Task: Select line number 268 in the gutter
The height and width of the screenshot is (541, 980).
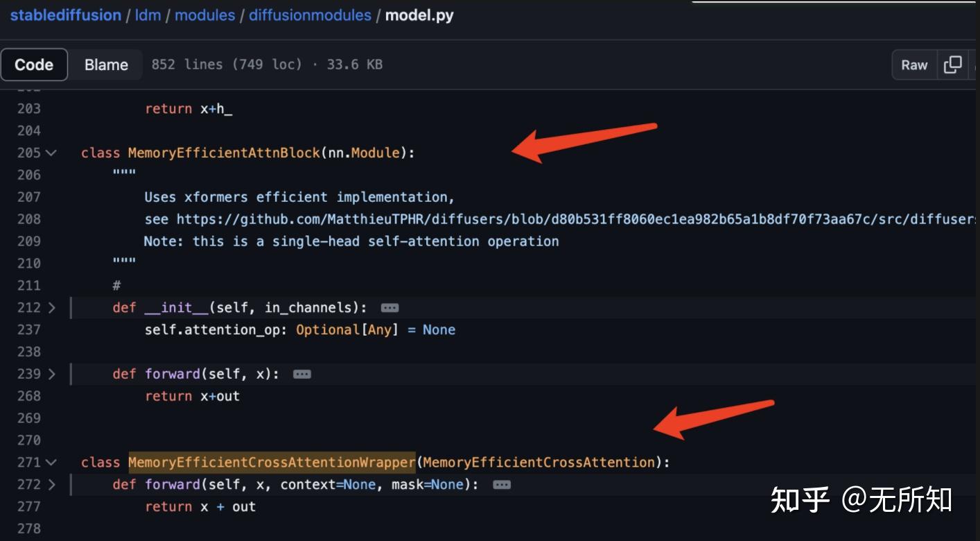Action: (28, 396)
